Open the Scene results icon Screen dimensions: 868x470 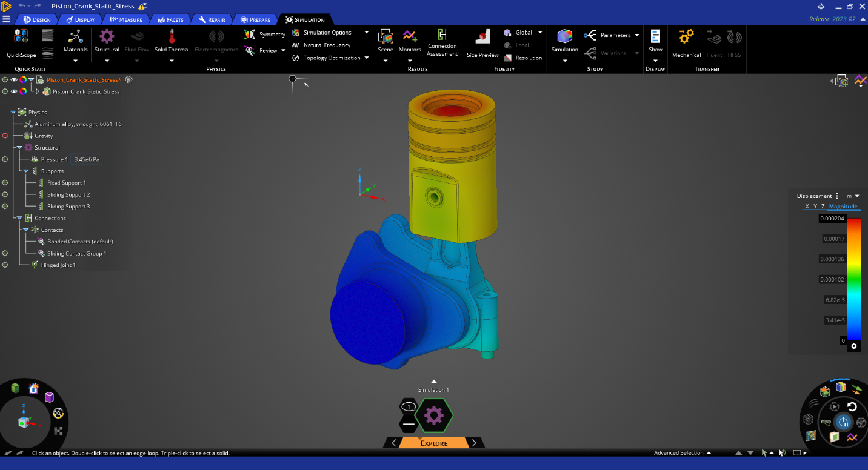coord(386,36)
